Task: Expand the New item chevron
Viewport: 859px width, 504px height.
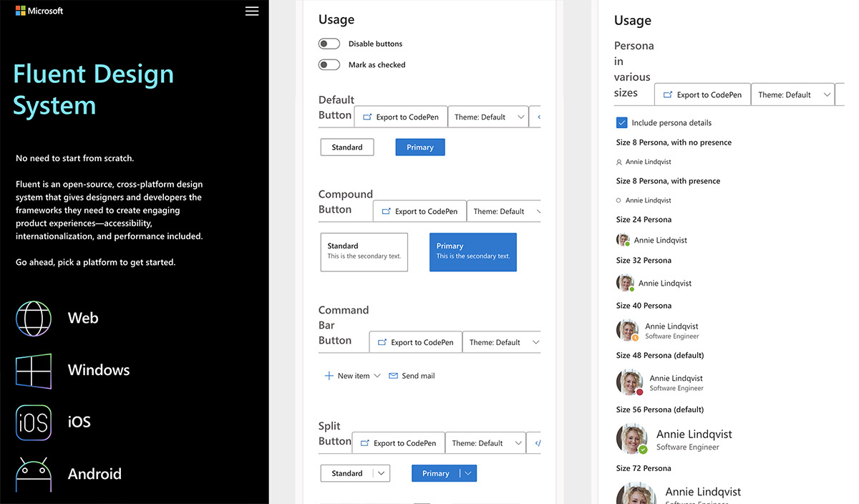Action: pyautogui.click(x=377, y=376)
